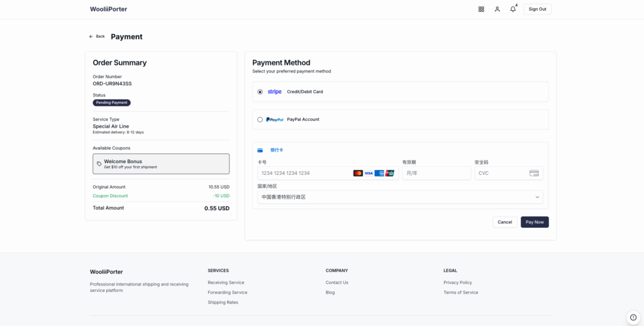The width and height of the screenshot is (644, 326).
Task: Open notifications bell icon
Action: [x=513, y=9]
